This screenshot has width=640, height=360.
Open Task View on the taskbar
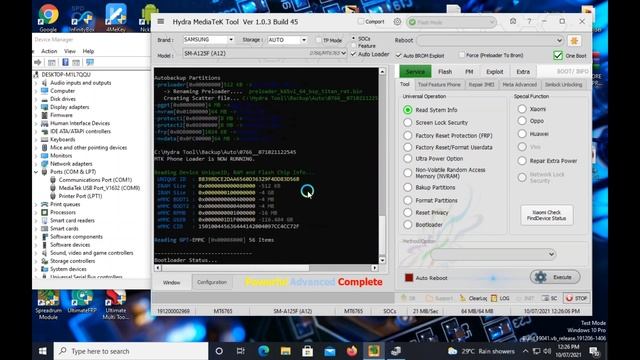click(x=241, y=351)
